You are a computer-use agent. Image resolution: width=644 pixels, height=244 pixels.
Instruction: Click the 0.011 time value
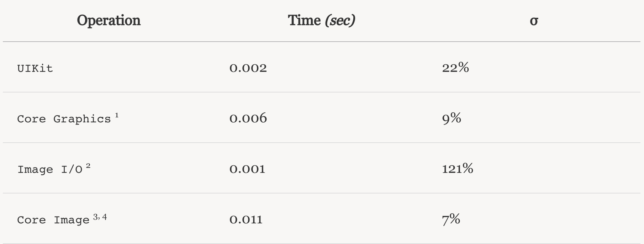click(246, 219)
